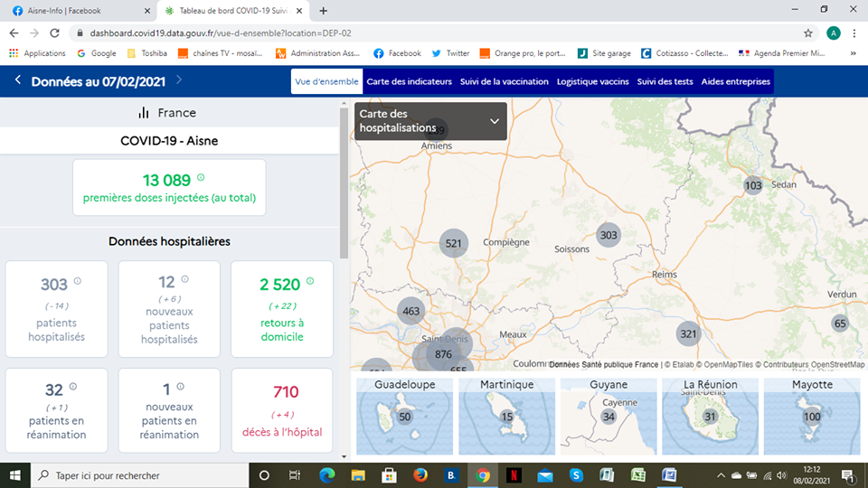Click the Windows taskbar search field
Screen dimensions: 868x488
pyautogui.click(x=136, y=474)
